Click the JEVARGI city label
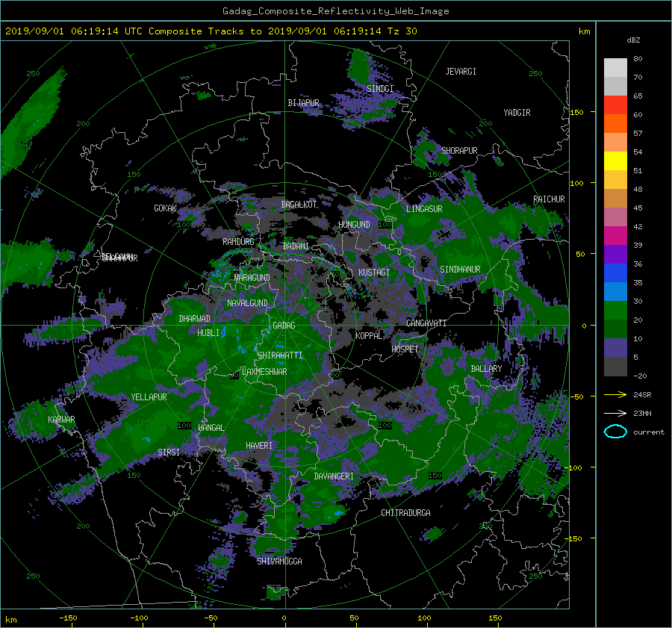This screenshot has width=672, height=628. pos(461,72)
